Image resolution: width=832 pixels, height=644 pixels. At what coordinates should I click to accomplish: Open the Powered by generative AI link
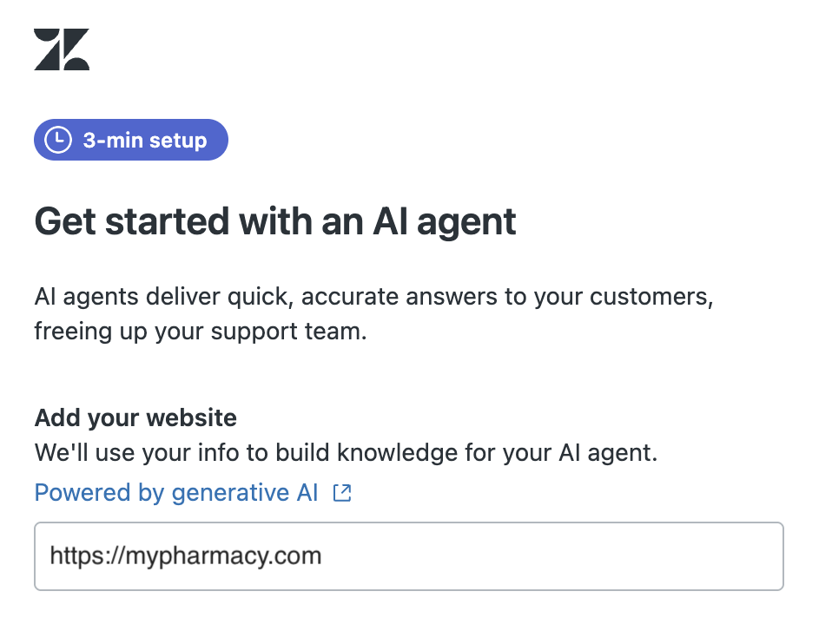click(x=176, y=493)
